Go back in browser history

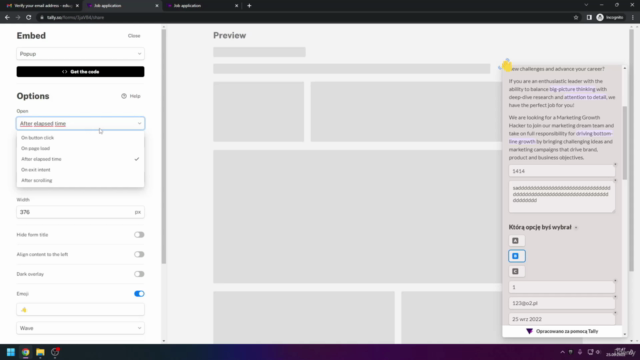(7, 18)
